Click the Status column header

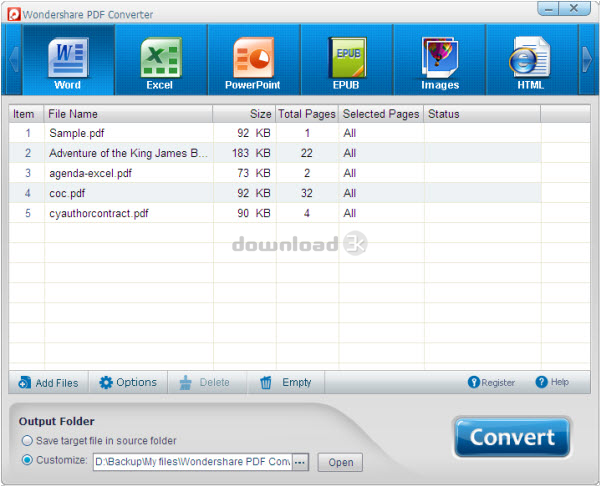coord(482,114)
